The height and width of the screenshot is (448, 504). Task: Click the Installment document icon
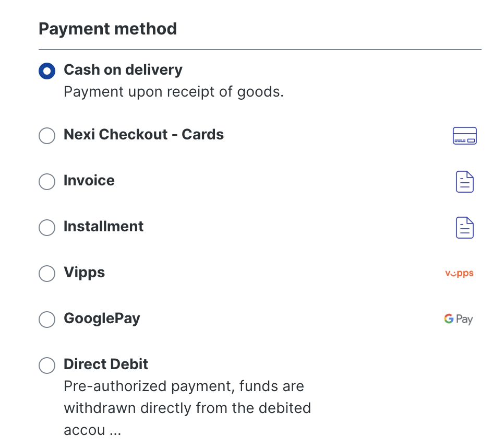[464, 227]
